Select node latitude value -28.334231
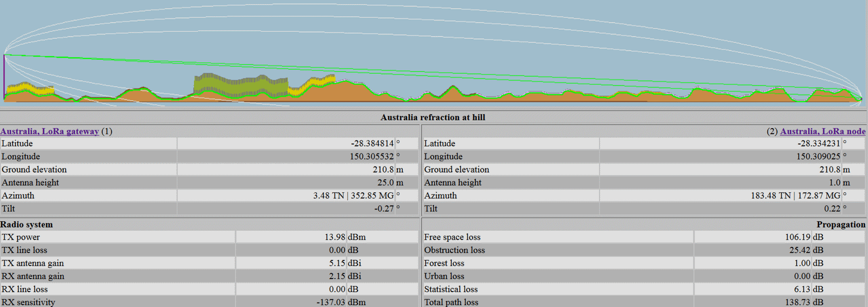This screenshot has width=868, height=307. [819, 144]
